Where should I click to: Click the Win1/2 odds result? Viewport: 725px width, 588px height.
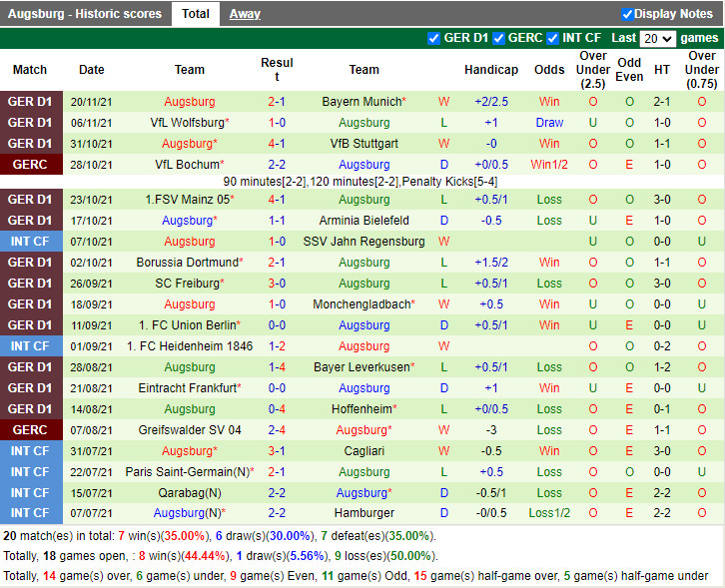click(x=549, y=165)
